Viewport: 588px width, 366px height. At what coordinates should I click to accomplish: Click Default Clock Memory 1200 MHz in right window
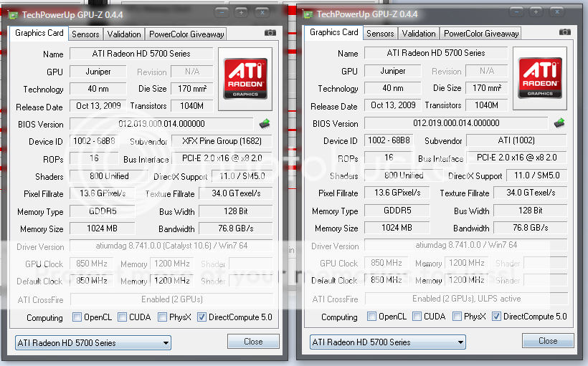click(x=467, y=280)
